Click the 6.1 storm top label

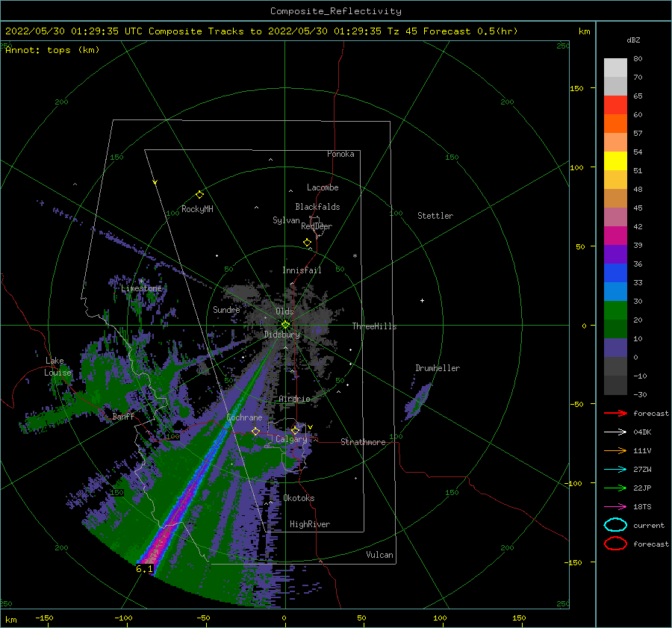144,569
